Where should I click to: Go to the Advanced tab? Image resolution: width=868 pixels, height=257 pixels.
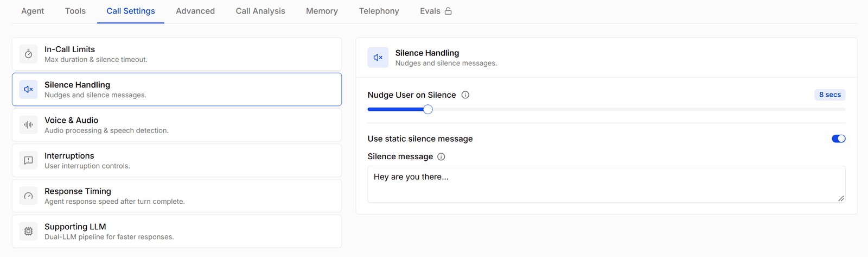(x=195, y=11)
